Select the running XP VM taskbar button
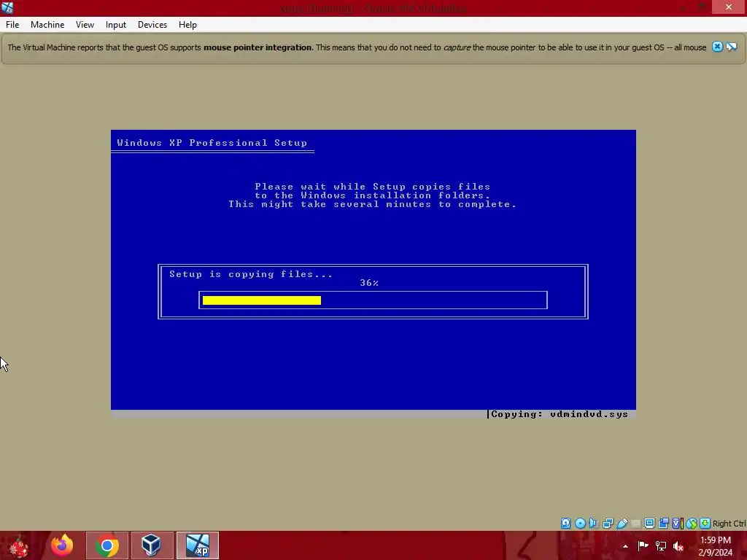The image size is (747, 560). (x=197, y=545)
